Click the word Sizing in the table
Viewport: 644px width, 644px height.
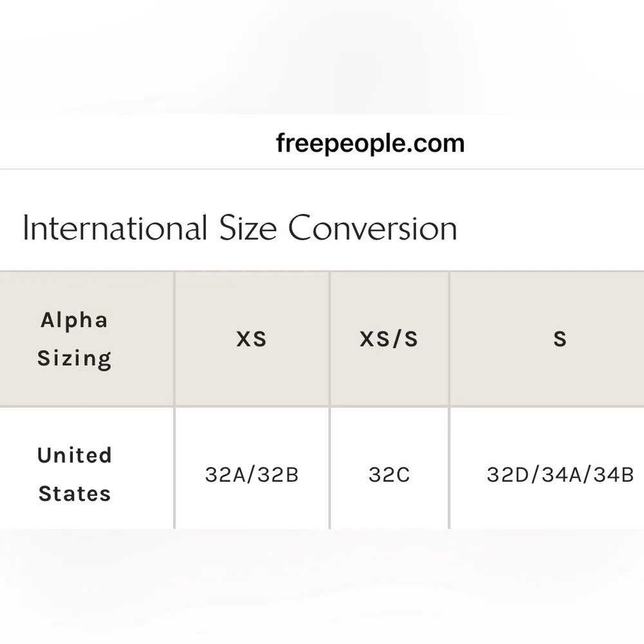74,358
